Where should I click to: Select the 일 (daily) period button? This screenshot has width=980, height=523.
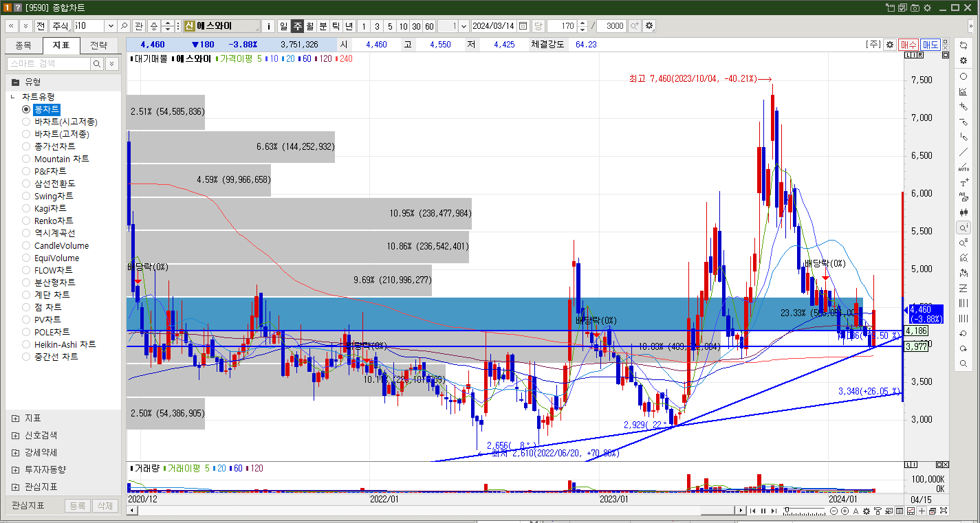(283, 25)
